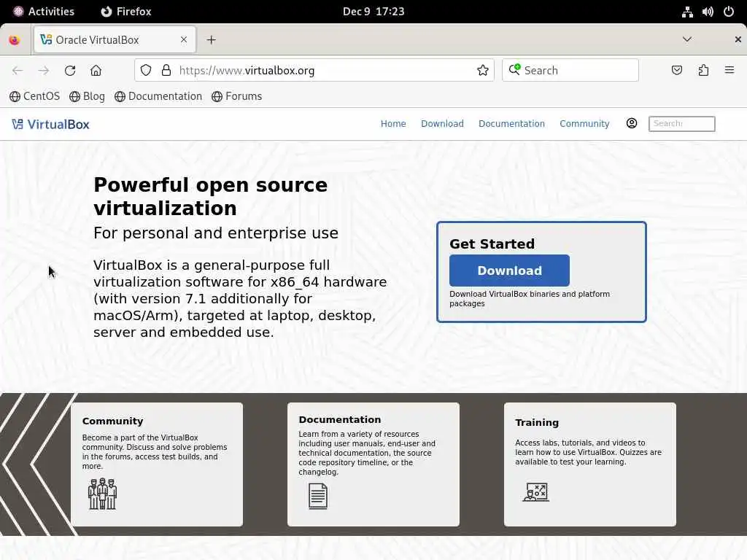Viewport: 747px width, 560px height.
Task: Open the Forums bookmark
Action: point(237,96)
